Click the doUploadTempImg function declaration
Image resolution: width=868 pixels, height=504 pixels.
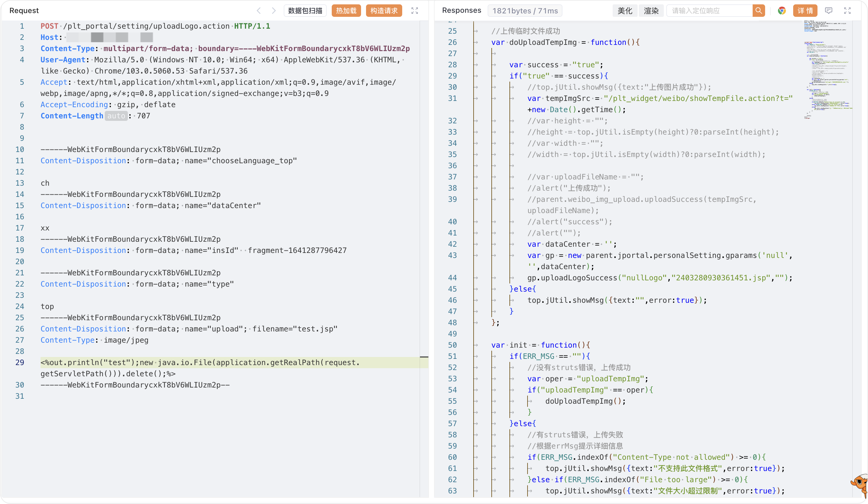pyautogui.click(x=565, y=42)
